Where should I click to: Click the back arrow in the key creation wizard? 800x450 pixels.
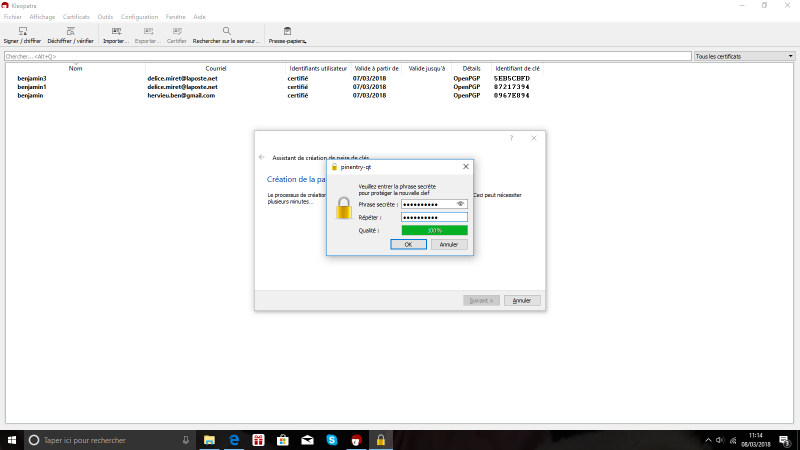tap(262, 157)
